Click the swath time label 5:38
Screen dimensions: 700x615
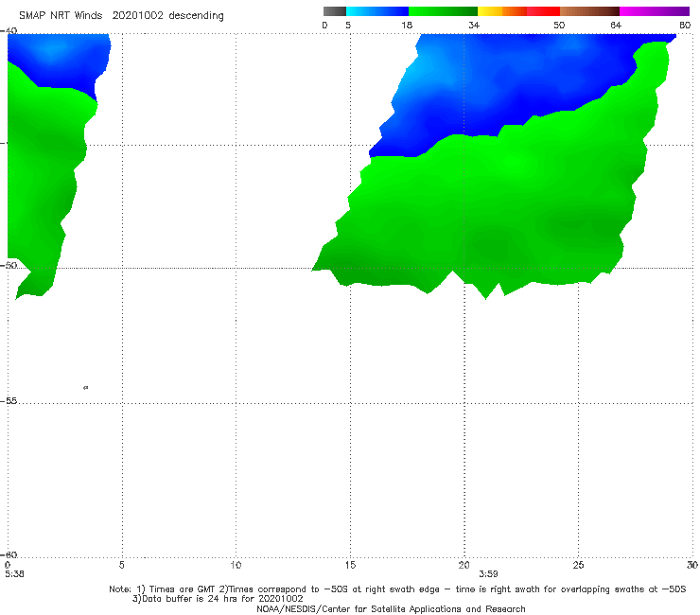coord(14,574)
